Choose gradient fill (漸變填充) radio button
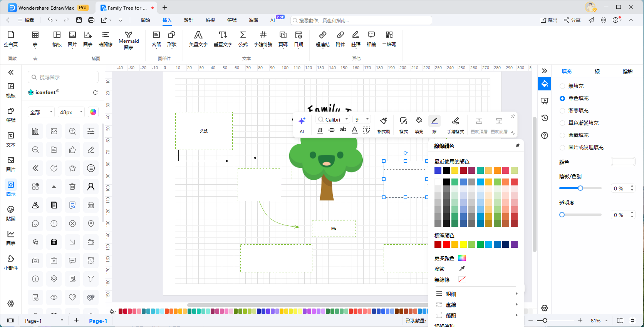Image resolution: width=644 pixels, height=327 pixels. tap(562, 111)
